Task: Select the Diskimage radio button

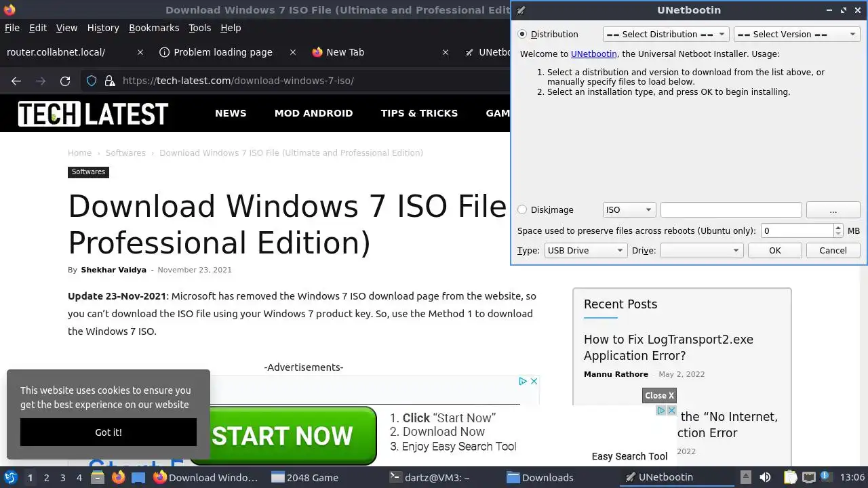Action: click(522, 210)
